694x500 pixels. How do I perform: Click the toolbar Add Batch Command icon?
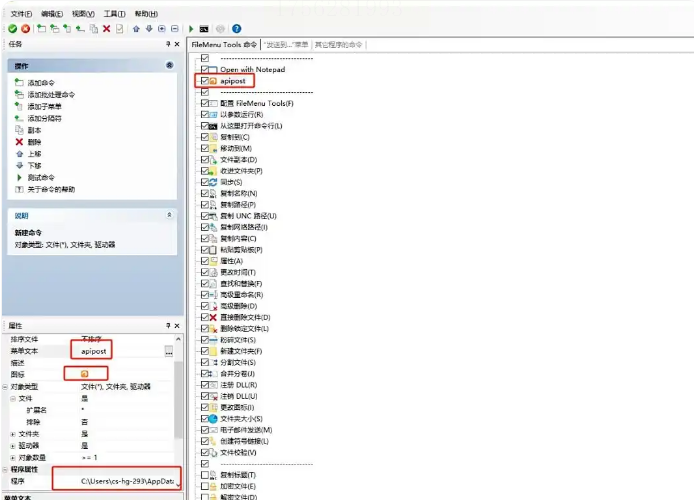tap(54, 29)
